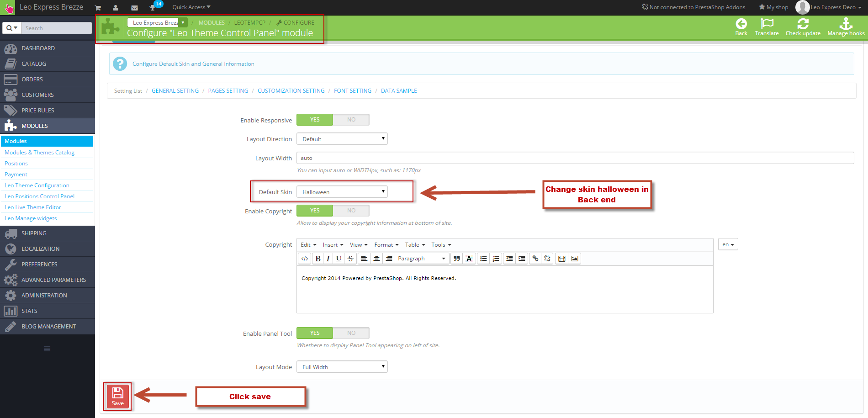Set Enable Responsive to YES
The image size is (868, 418).
(315, 120)
